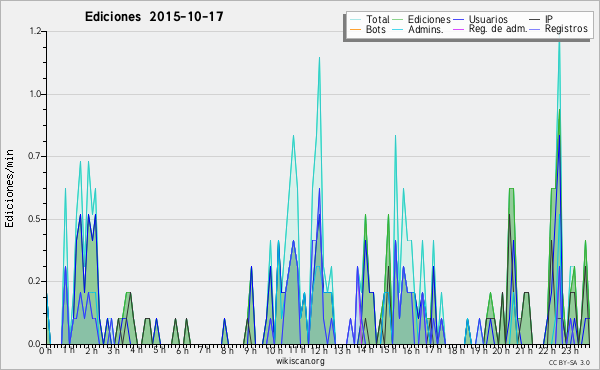Image resolution: width=600 pixels, height=370 pixels.
Task: Click the 3 h x-axis label
Action: click(x=113, y=351)
